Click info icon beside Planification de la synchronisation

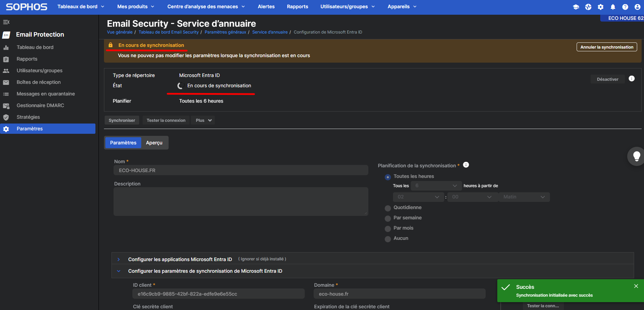coord(466,165)
